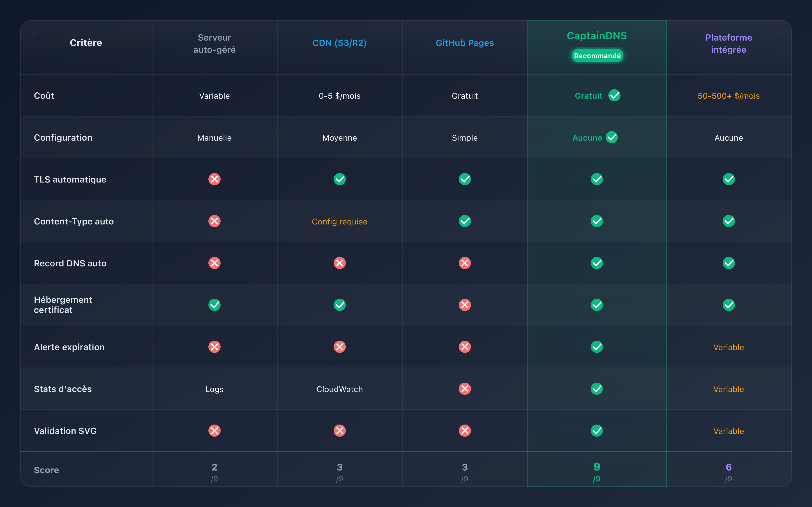Expand the Variable cell under Alerte expiration

pyautogui.click(x=729, y=347)
